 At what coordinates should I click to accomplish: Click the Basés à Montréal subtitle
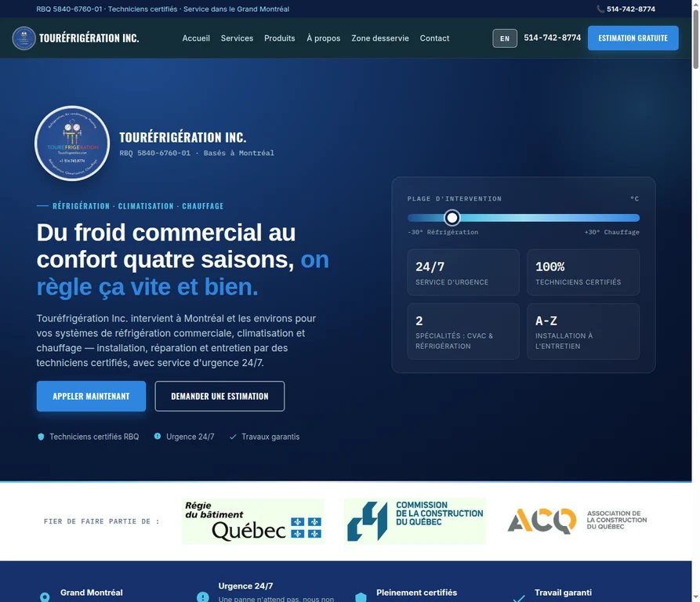click(x=239, y=153)
